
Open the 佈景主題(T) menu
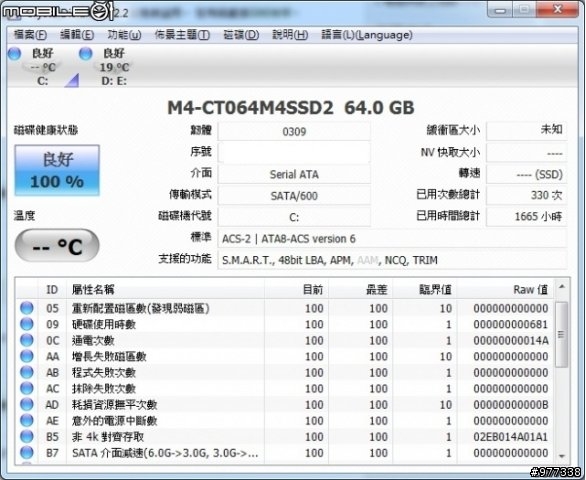point(182,35)
